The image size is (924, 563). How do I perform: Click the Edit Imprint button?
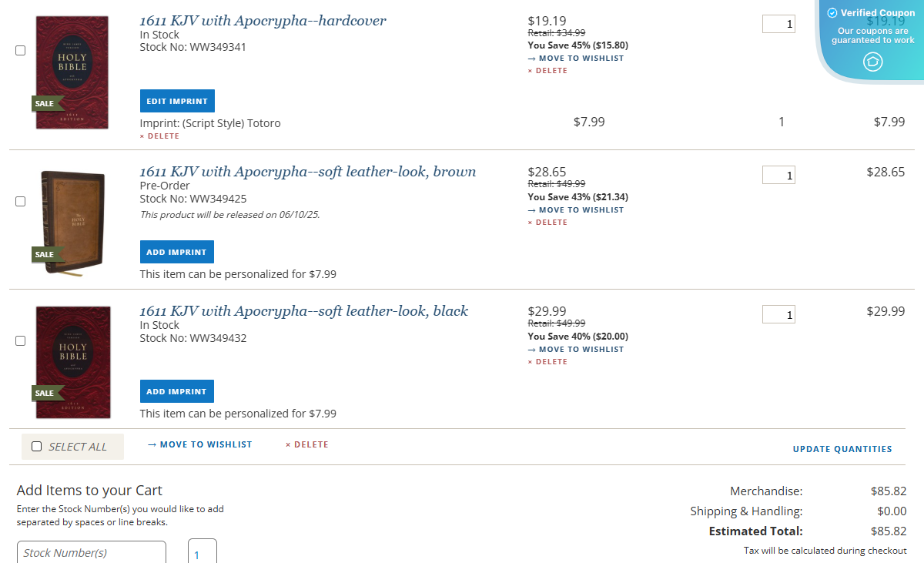tap(177, 101)
